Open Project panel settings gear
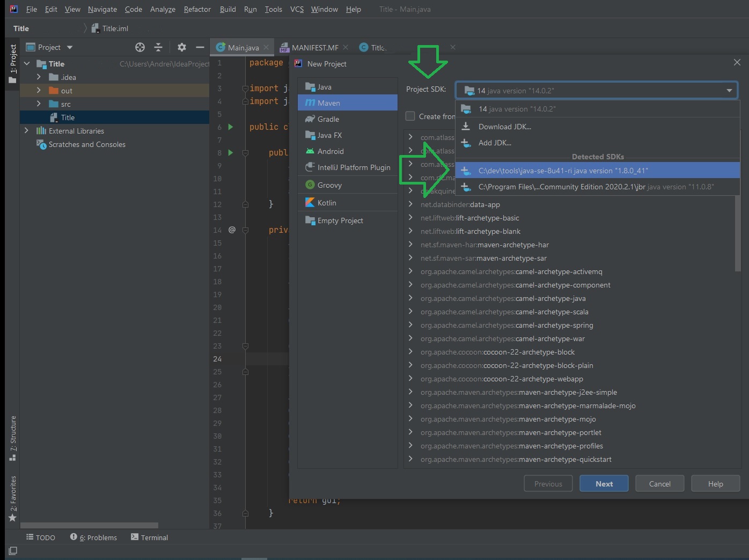749x560 pixels. click(182, 47)
